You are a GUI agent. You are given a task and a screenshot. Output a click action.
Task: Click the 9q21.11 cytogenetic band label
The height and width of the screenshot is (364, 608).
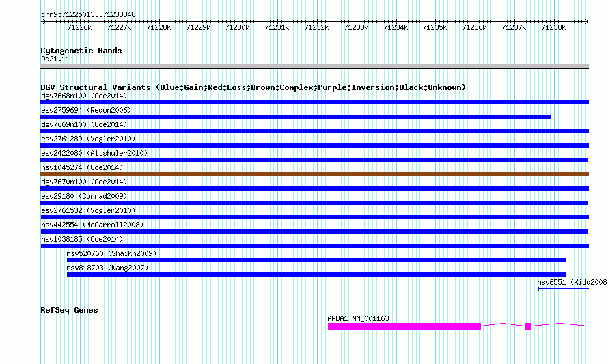pos(55,59)
